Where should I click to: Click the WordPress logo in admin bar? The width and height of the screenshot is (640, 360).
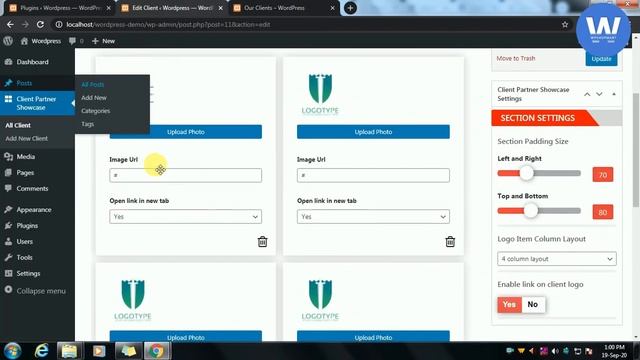tap(8, 41)
